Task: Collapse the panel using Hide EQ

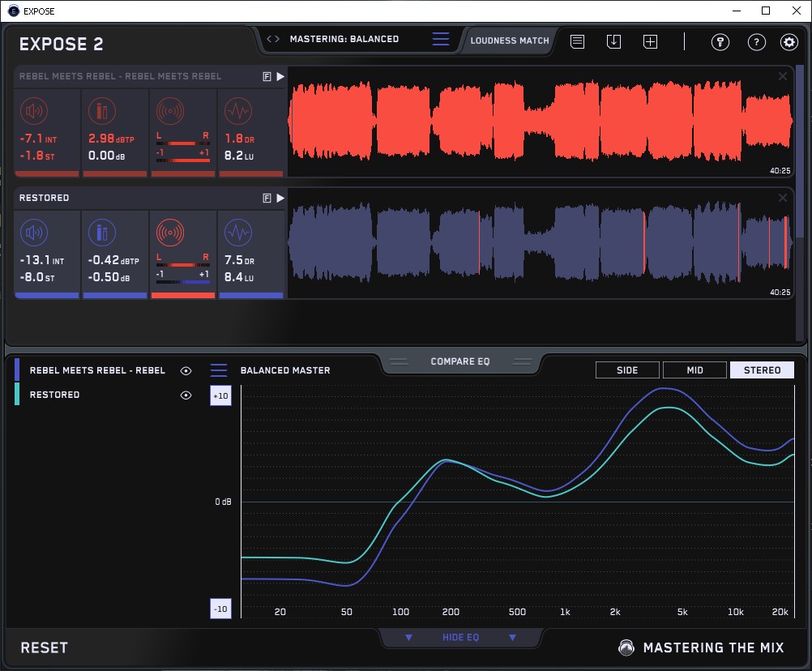Action: click(460, 638)
